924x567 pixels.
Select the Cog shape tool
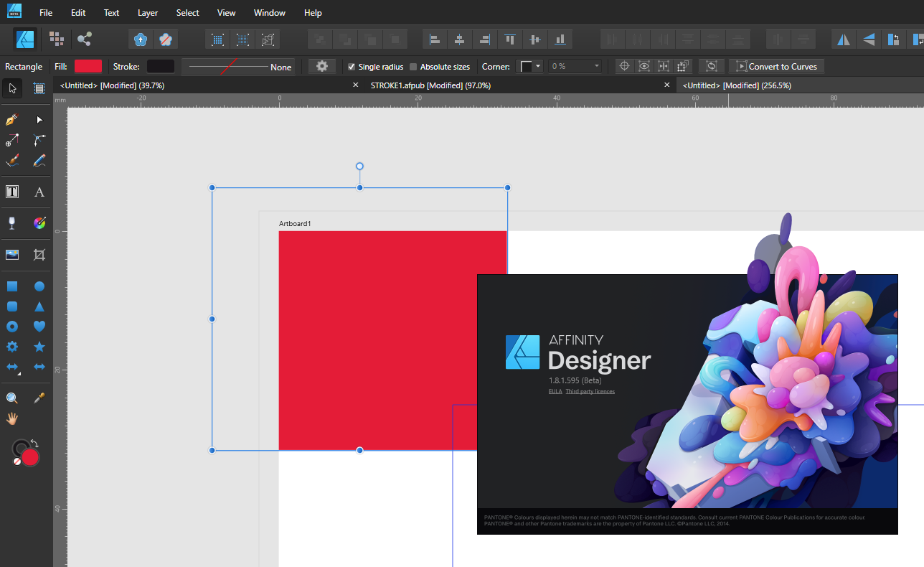point(12,347)
